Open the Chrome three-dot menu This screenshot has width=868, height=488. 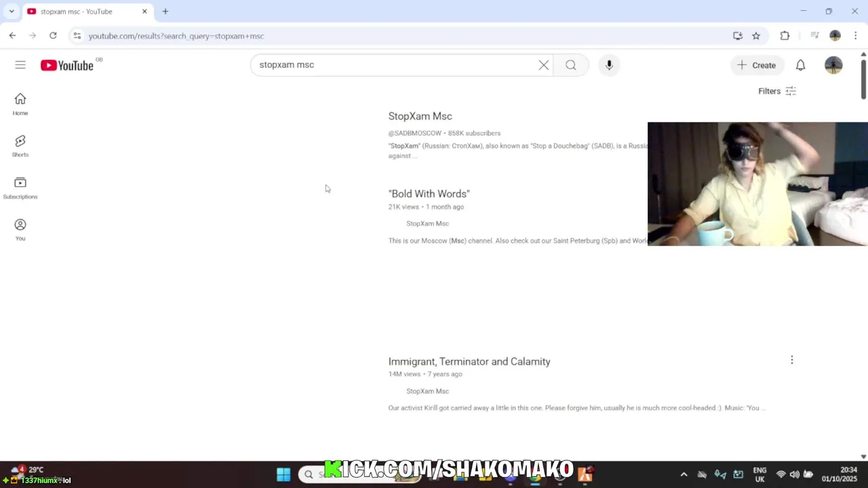coord(855,36)
